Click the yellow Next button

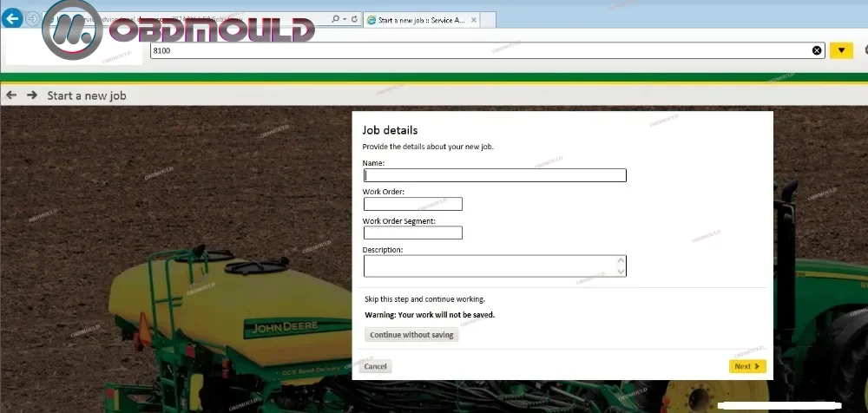coord(746,366)
